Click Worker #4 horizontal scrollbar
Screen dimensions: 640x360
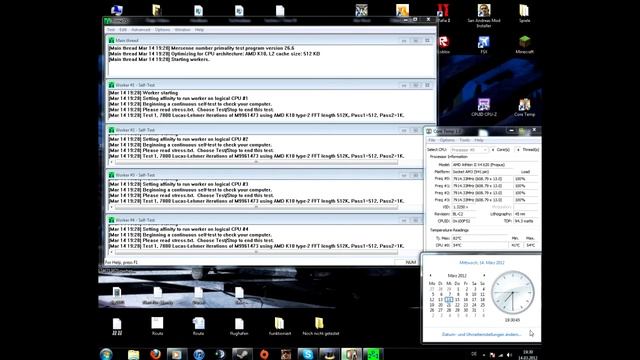click(256, 252)
